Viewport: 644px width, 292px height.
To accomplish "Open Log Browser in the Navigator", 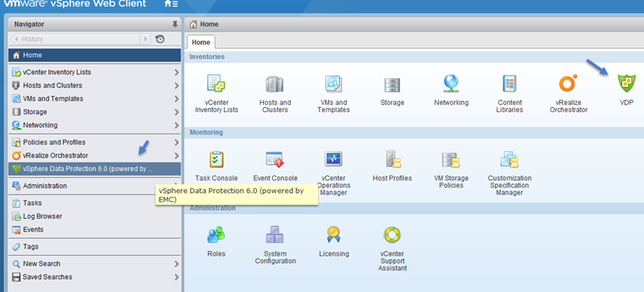I will (94, 216).
